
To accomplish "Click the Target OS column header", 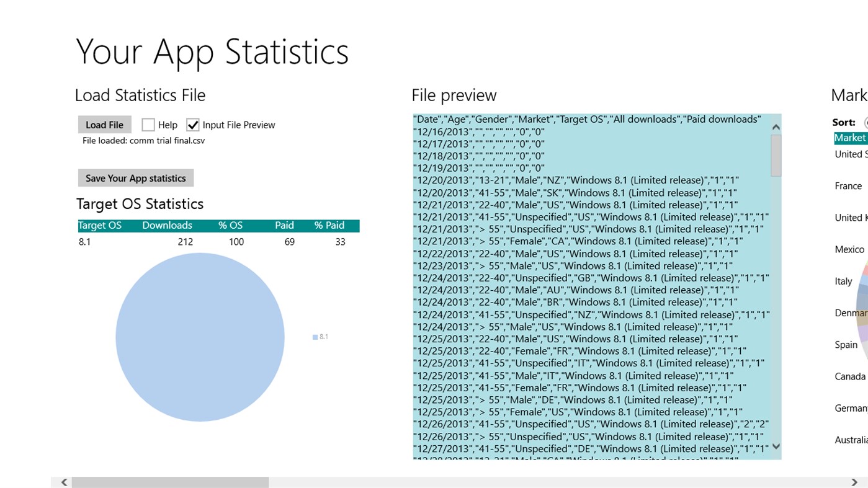I will coord(99,225).
